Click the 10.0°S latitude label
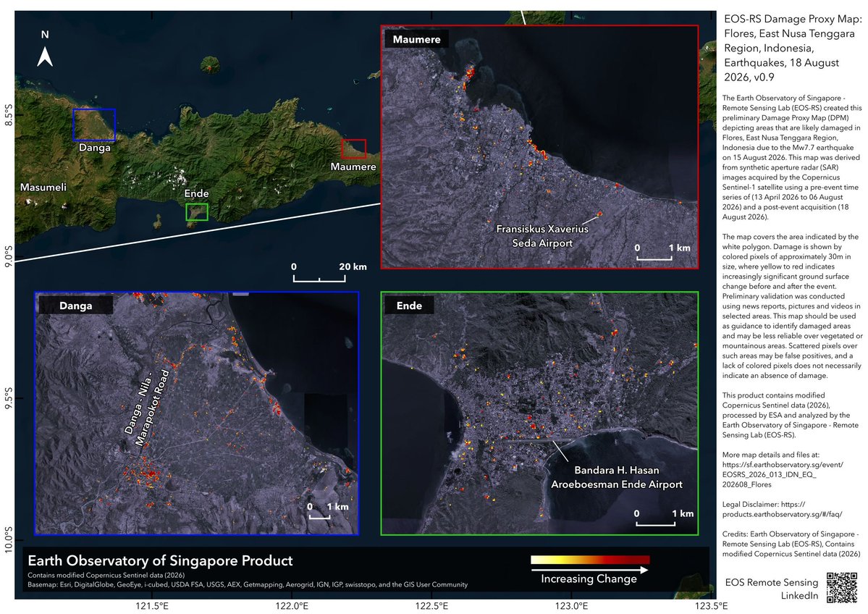The image size is (868, 614). coord(8,539)
